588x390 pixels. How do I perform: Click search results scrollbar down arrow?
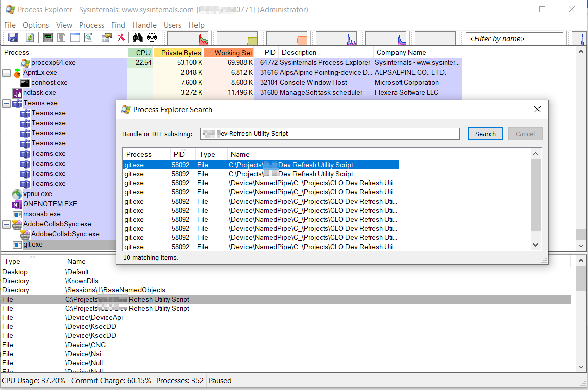click(535, 245)
